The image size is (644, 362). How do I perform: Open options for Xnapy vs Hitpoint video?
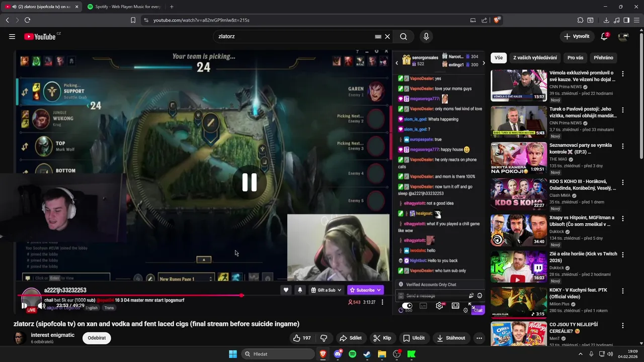coord(622,219)
